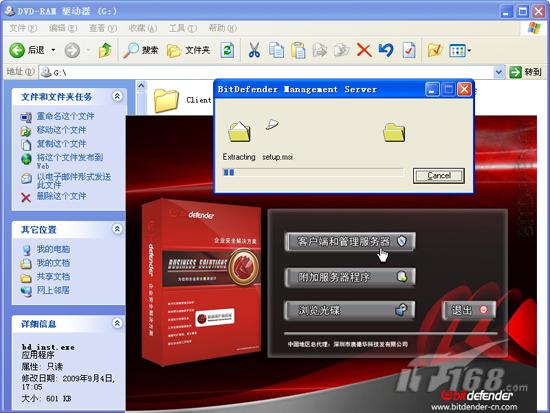Collapse the 其它位置 panel chevron
The height and width of the screenshot is (413, 550).
(x=117, y=229)
